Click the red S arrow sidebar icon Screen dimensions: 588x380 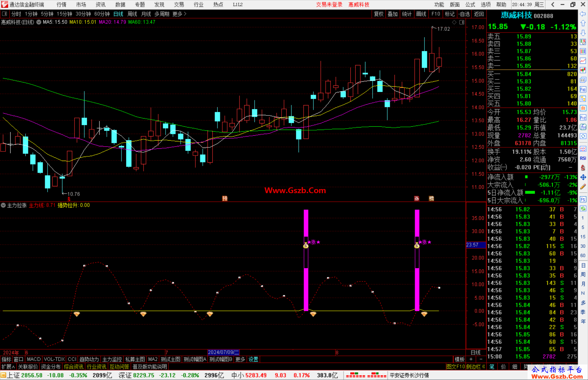tap(583, 168)
